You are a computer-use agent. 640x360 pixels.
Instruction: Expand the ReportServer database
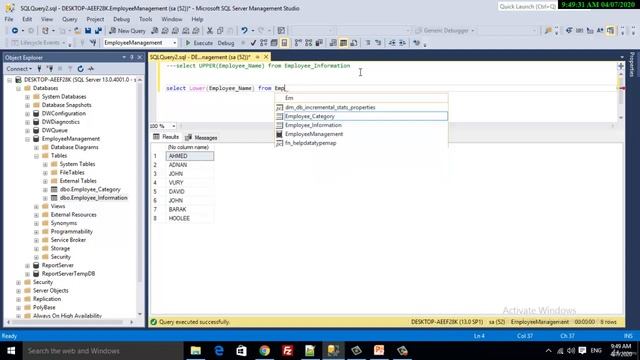(x=27, y=266)
